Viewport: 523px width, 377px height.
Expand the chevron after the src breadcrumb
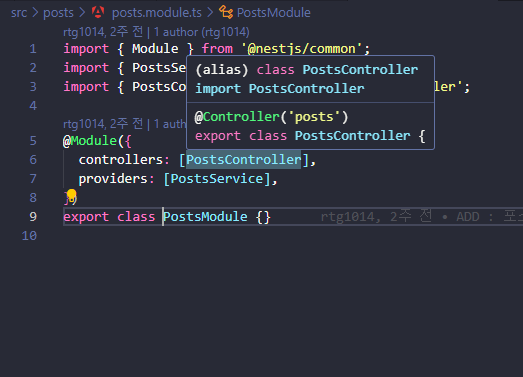tap(35, 13)
